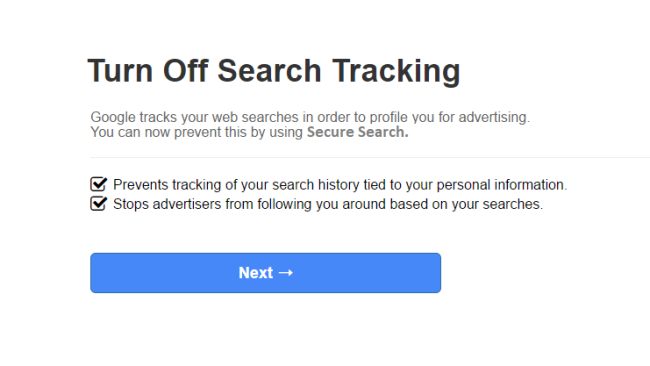Click the word 'advertising.' in the description
The width and height of the screenshot is (650, 366).
(x=494, y=117)
